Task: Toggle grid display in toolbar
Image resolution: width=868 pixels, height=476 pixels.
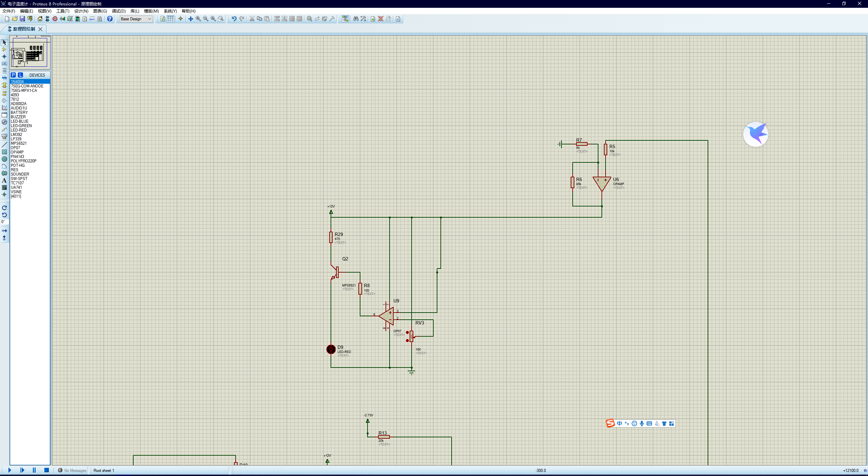Action: click(x=170, y=19)
